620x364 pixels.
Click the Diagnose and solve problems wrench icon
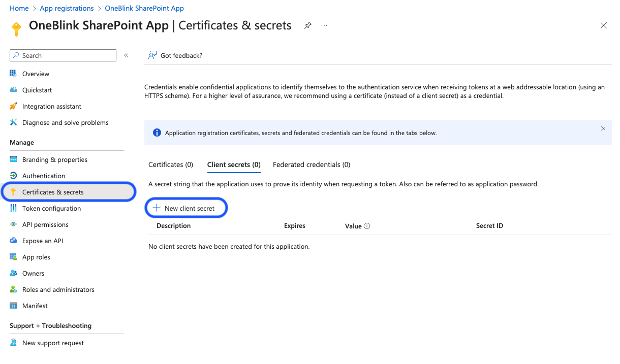pyautogui.click(x=13, y=122)
